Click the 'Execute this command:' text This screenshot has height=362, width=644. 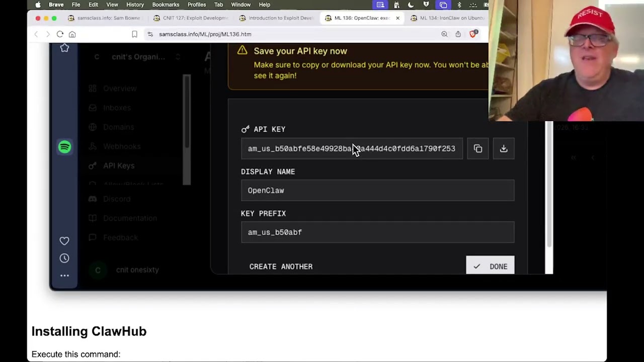click(76, 354)
